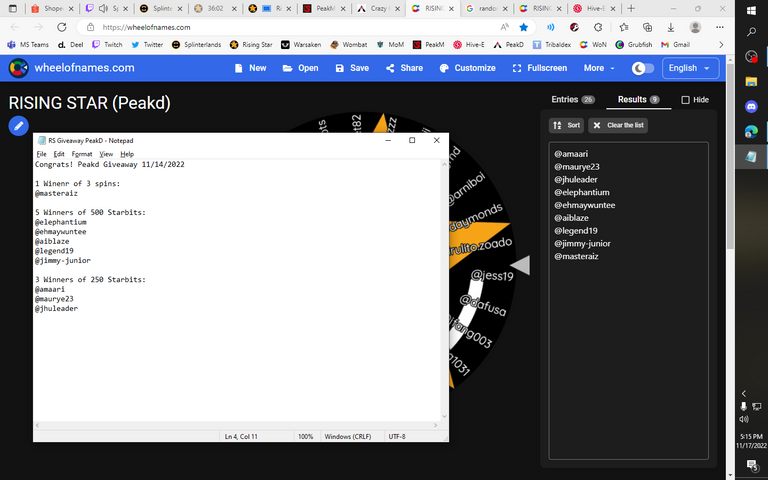The image size is (768, 480).
Task: Open File Explorer from the taskbar
Action: click(x=751, y=81)
